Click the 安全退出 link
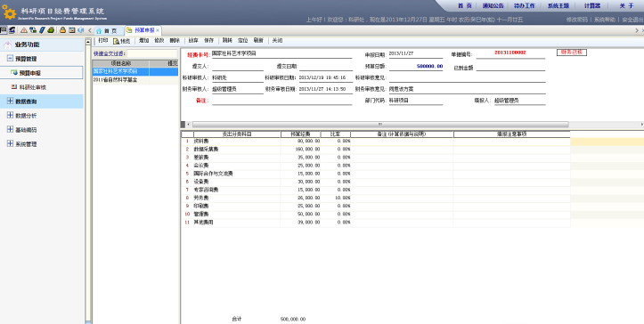Viewport: 644px width, 324px height. click(x=632, y=20)
